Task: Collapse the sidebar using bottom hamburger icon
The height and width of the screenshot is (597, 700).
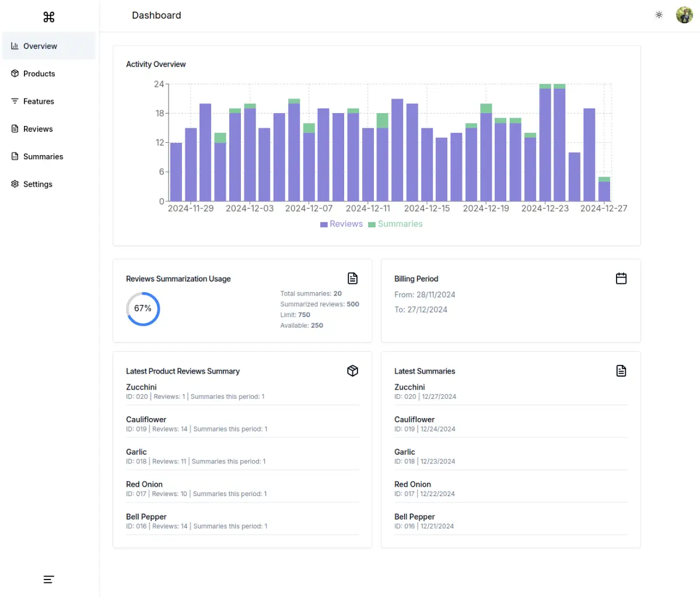Action: point(48,579)
